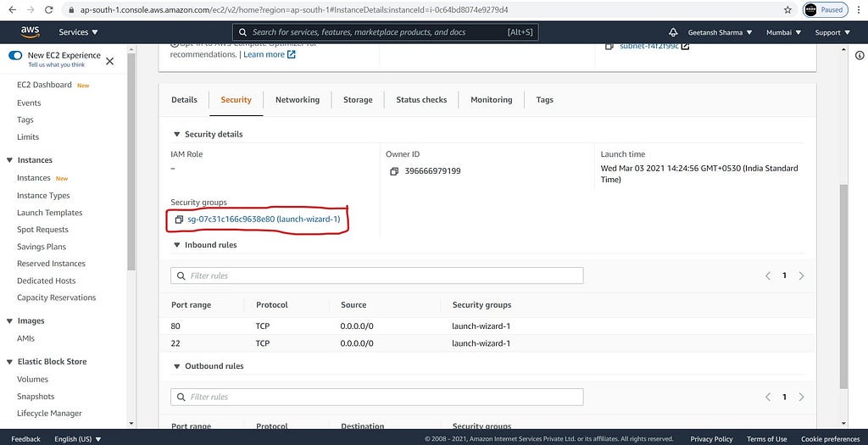Viewport: 868px width, 445px height.
Task: Open Spot Requests in the sidebar
Action: click(42, 229)
